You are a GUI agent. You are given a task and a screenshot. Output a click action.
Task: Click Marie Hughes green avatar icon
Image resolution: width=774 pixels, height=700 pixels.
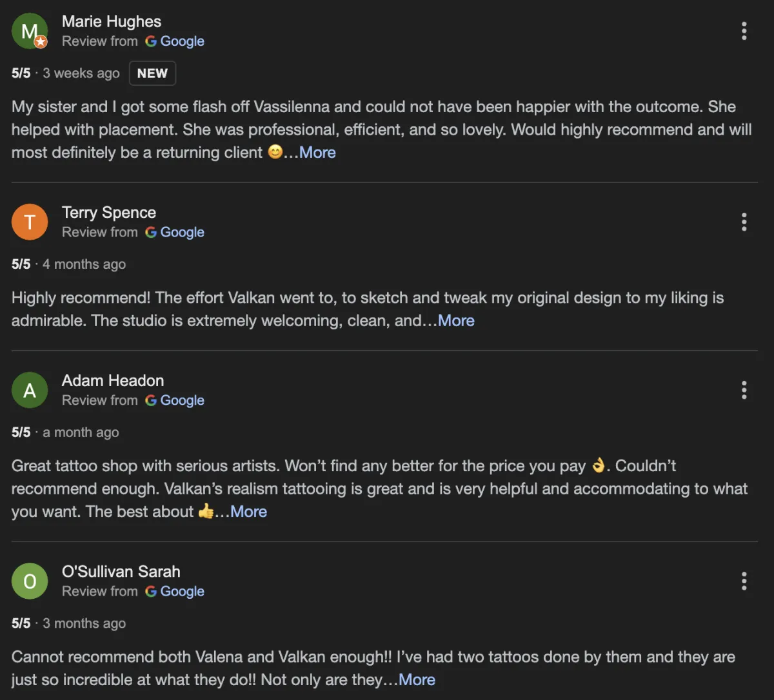point(30,31)
